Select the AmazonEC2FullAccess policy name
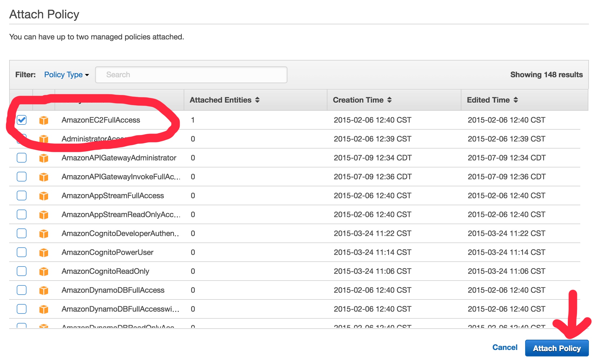The width and height of the screenshot is (597, 364). pos(101,120)
